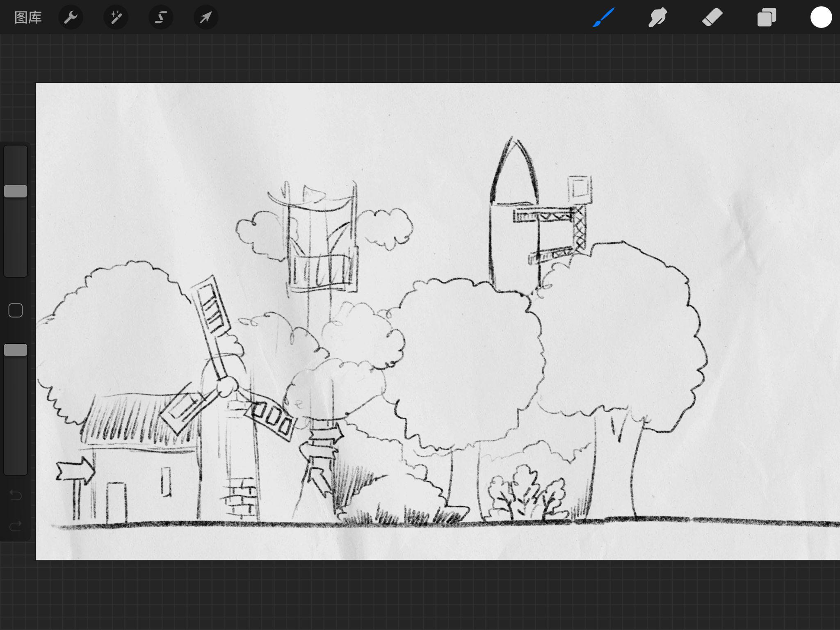Screen dimensions: 840x630
Task: Open the Adjustments magic wand menu
Action: coord(116,17)
